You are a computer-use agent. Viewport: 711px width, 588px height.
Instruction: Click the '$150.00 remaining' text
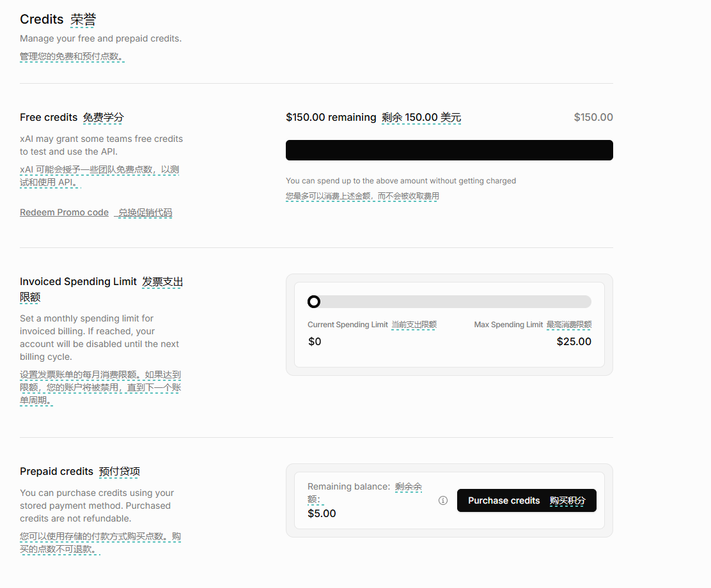coord(331,118)
